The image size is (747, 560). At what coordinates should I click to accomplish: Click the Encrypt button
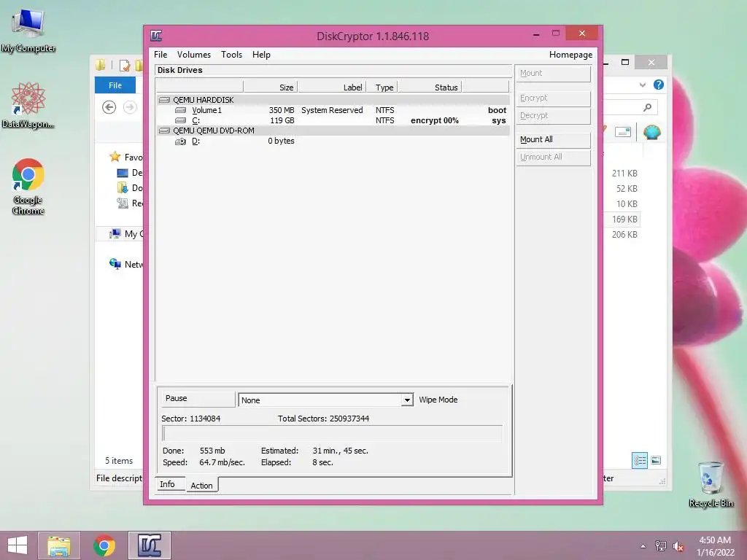coord(553,98)
